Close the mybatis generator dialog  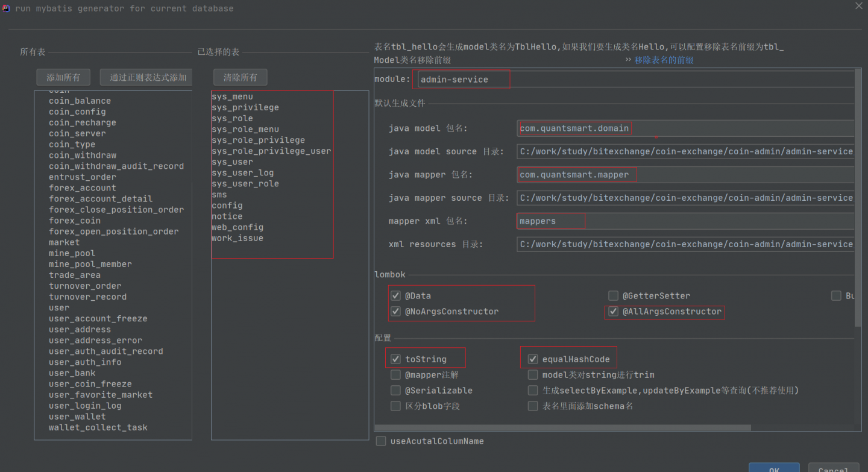[x=859, y=5]
